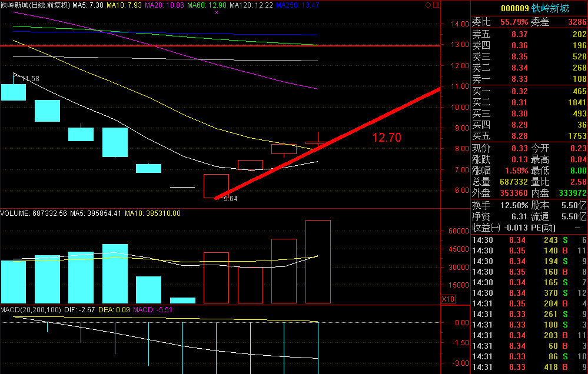588x374 pixels.
Task: Click the 铁岭新城 stock name in quote header
Action: 550,8
